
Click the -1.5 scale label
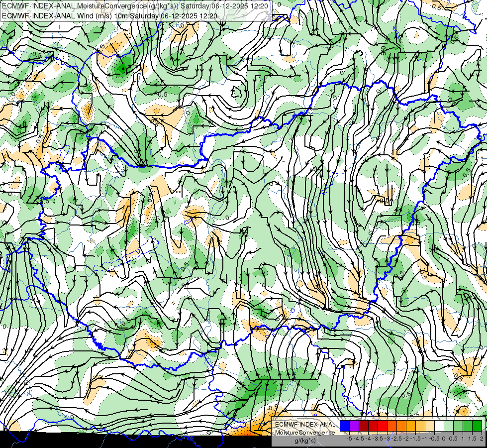pyautogui.click(x=415, y=439)
